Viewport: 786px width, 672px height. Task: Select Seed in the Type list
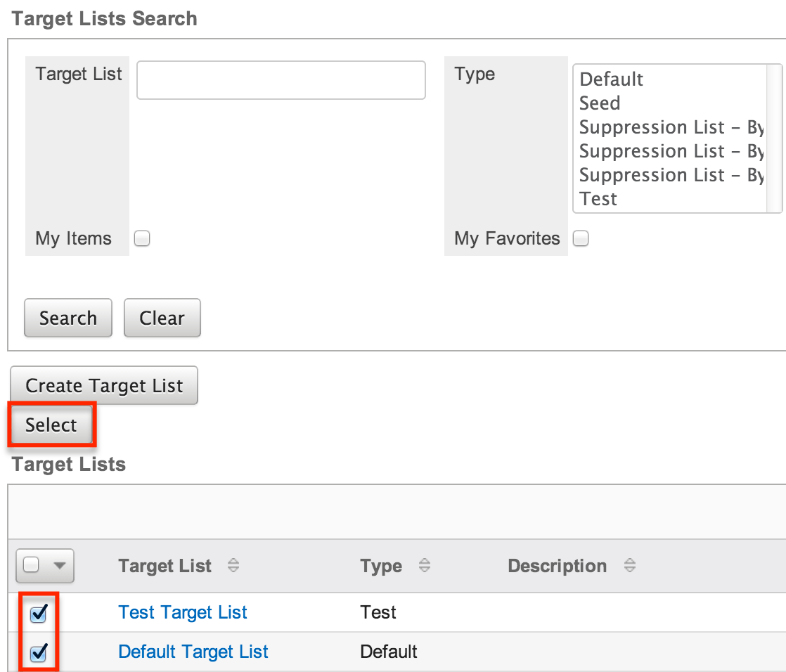point(600,103)
